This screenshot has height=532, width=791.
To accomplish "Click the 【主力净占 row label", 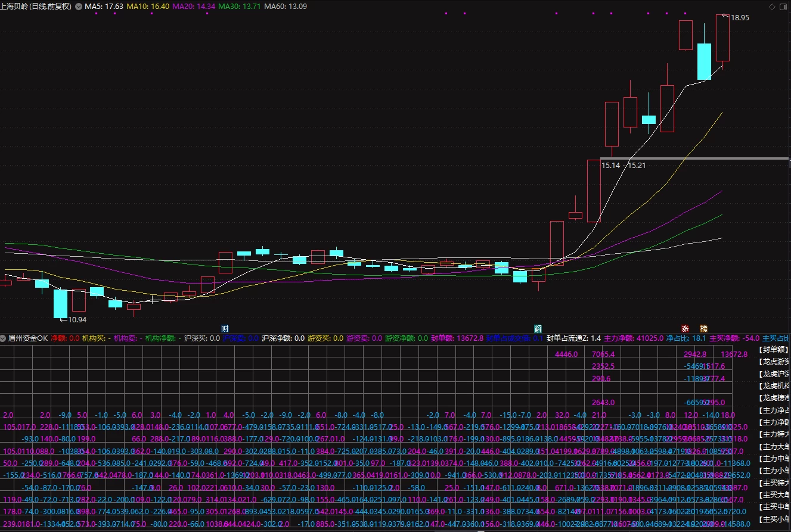I will (773, 410).
